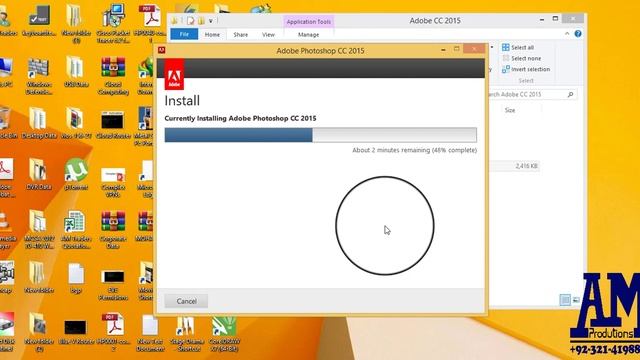Switch Explorer to large icons view
Screen dimensions: 640x360
pos(576,300)
